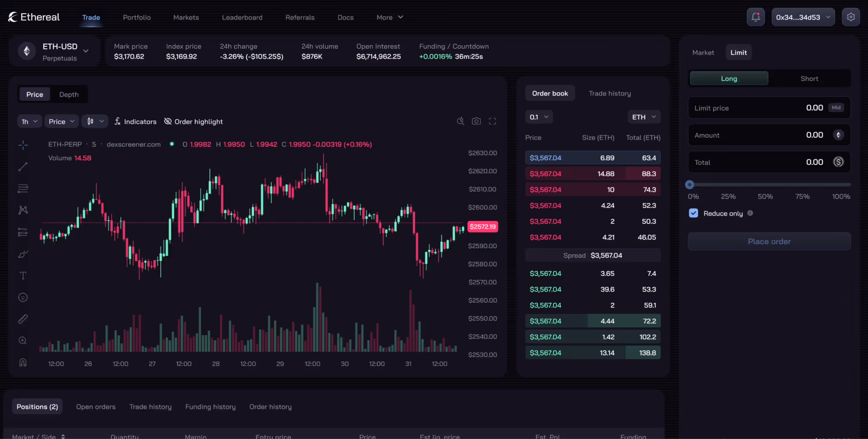Select the ruler measure tool

coord(23,319)
